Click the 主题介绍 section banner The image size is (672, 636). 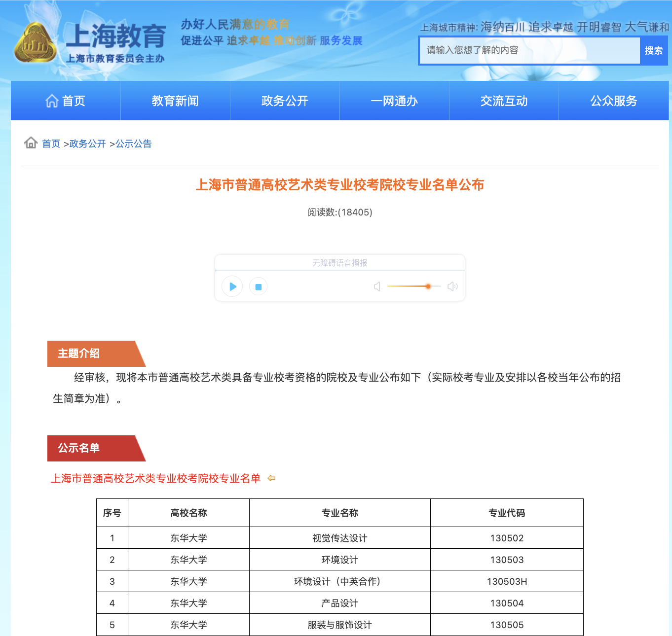[x=96, y=353]
